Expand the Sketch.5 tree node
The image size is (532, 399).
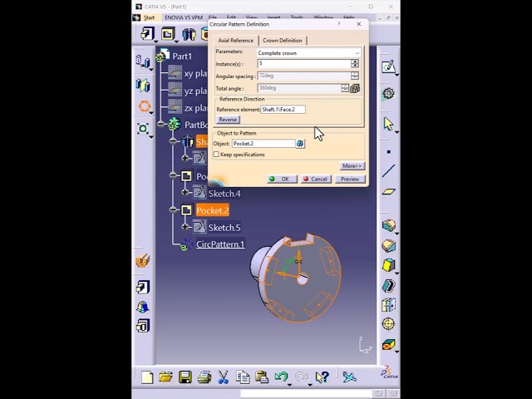[x=185, y=227]
